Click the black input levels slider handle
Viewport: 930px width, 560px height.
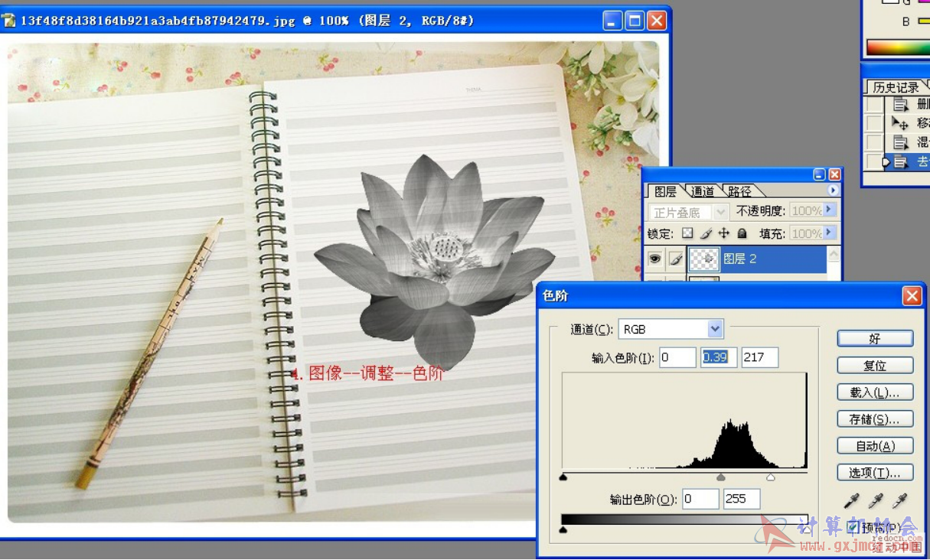pyautogui.click(x=563, y=477)
